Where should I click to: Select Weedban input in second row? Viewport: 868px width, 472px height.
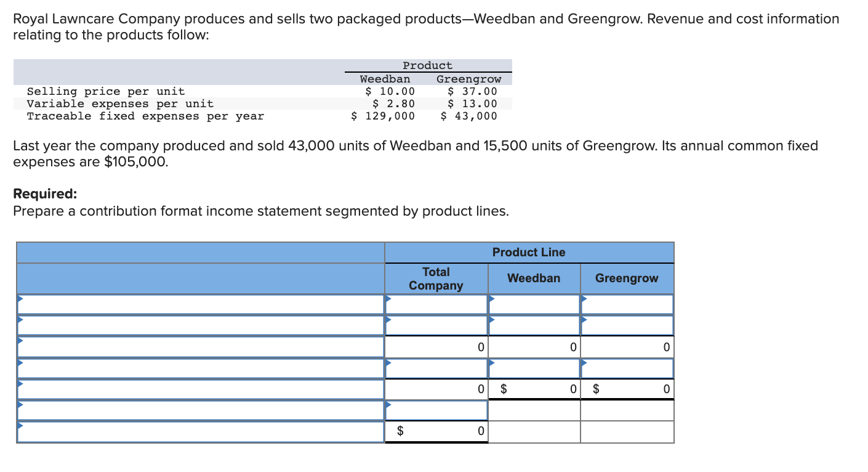pos(534,325)
